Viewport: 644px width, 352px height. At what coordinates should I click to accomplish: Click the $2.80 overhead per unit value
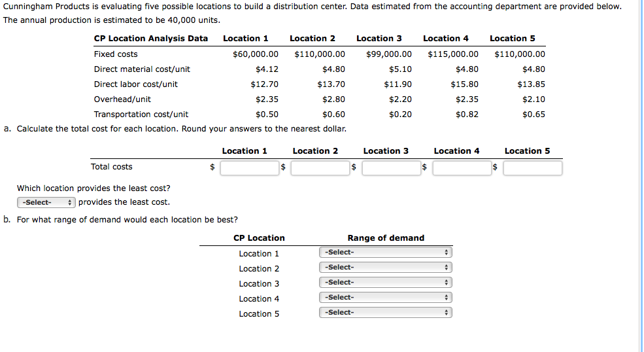(x=333, y=99)
